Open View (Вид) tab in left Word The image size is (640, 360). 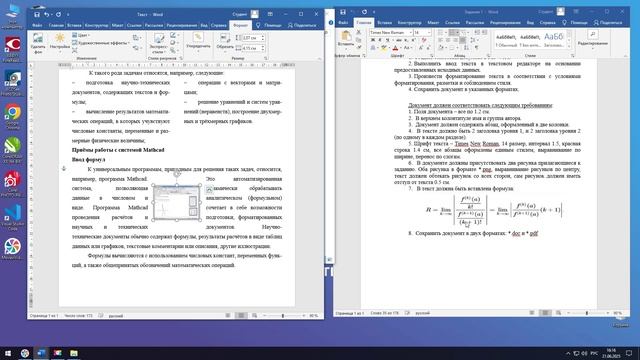tap(204, 25)
